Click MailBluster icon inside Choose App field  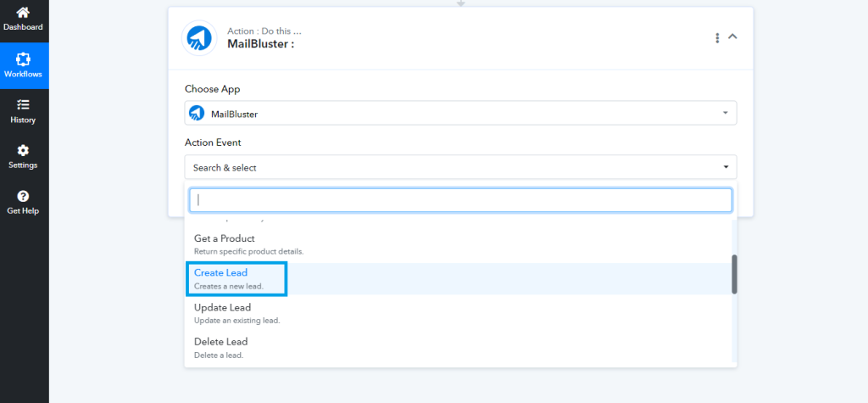(x=197, y=113)
